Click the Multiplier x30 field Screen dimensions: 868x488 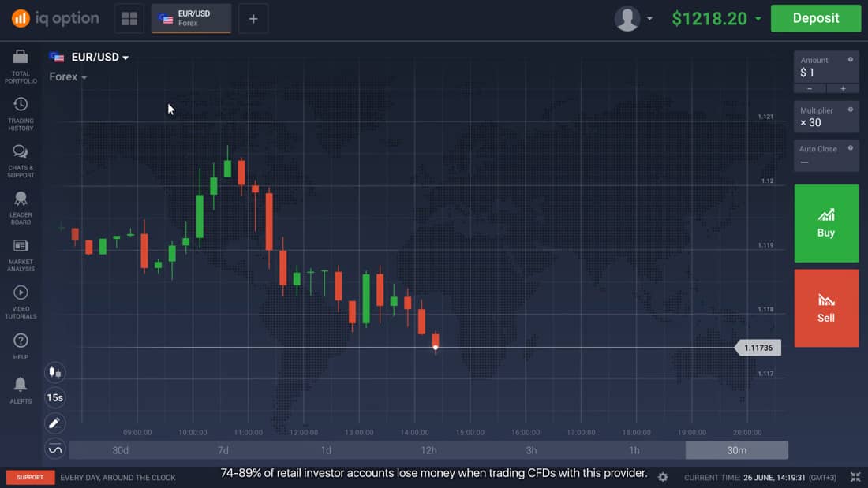click(826, 117)
